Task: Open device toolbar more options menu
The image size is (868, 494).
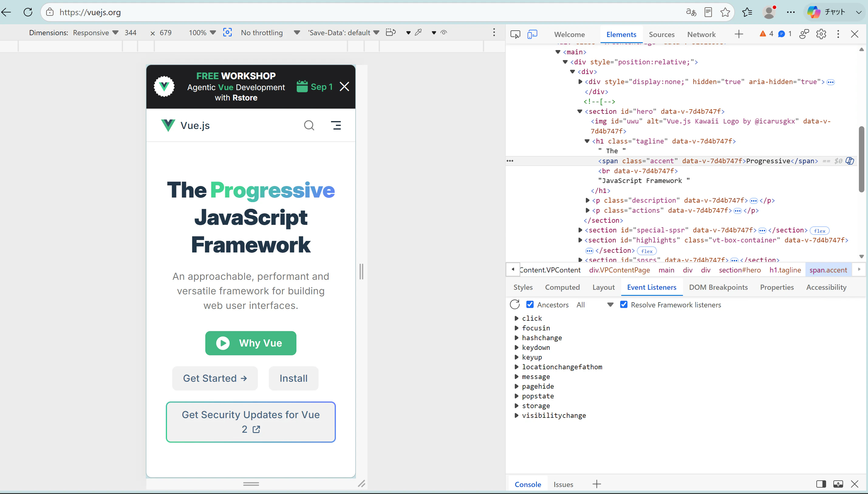Action: [x=494, y=32]
